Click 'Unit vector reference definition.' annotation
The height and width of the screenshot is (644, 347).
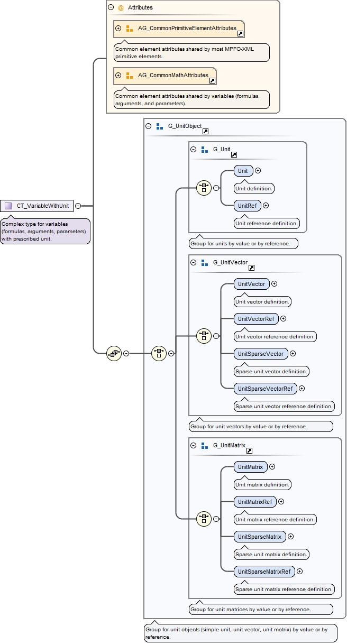pos(275,336)
